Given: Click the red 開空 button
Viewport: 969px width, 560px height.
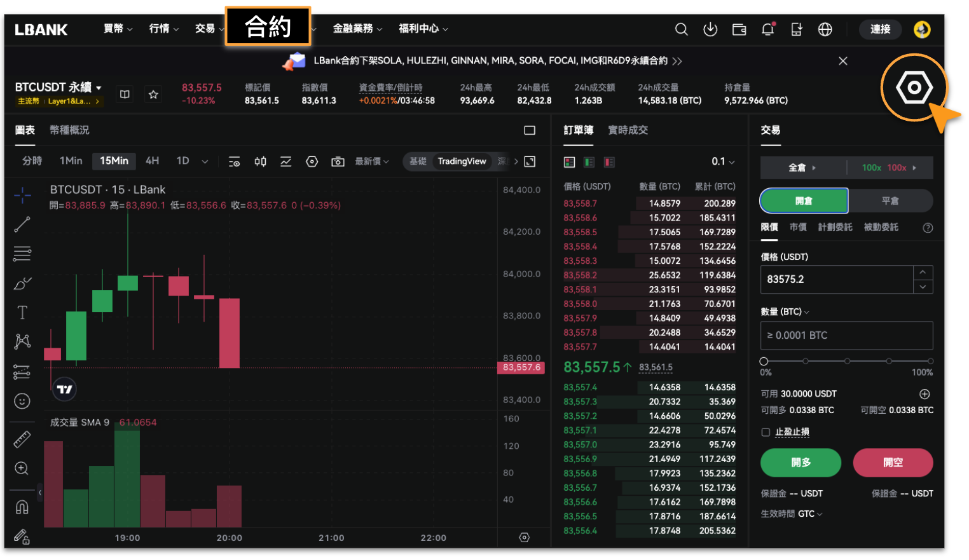Looking at the screenshot, I should pyautogui.click(x=893, y=463).
